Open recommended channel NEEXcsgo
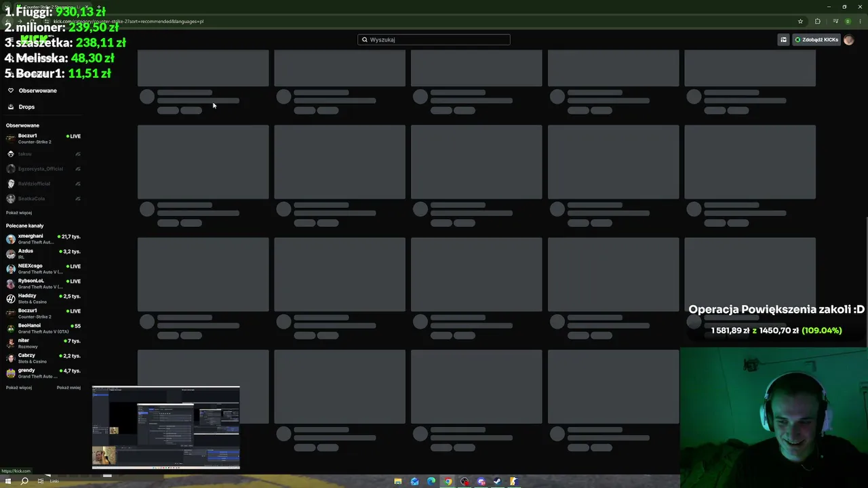Image resolution: width=868 pixels, height=488 pixels. point(43,269)
